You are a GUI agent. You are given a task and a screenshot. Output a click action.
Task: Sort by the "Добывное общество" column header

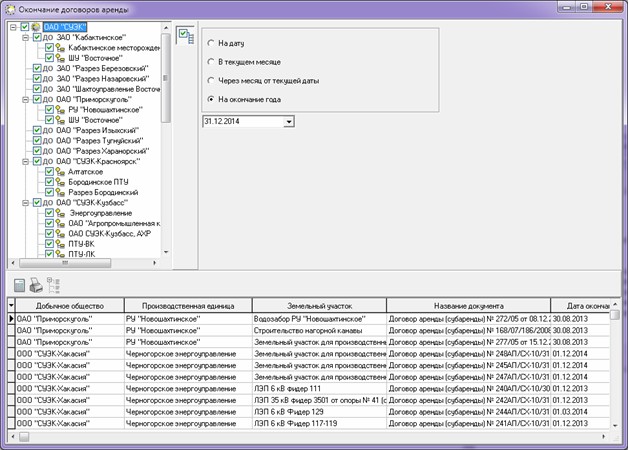pos(64,305)
